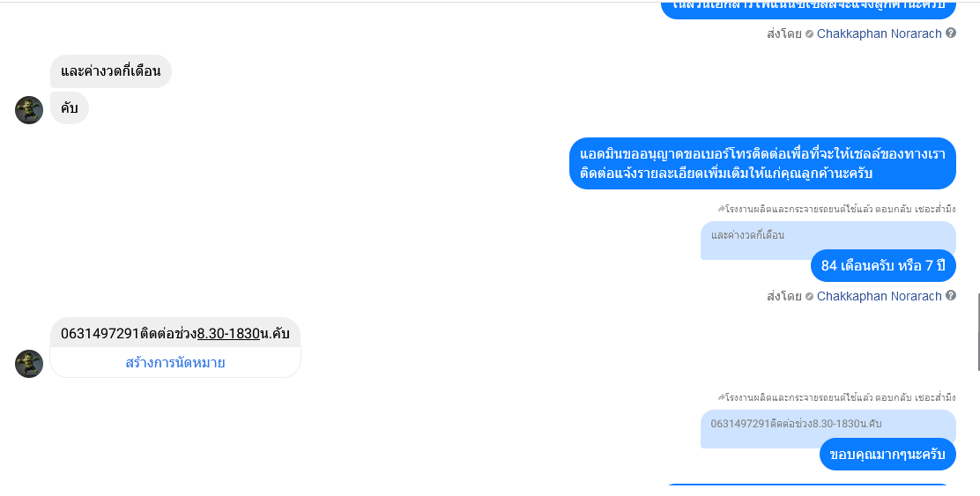Click the grey คับ customer message bubble
The image size is (980, 496).
(x=70, y=108)
